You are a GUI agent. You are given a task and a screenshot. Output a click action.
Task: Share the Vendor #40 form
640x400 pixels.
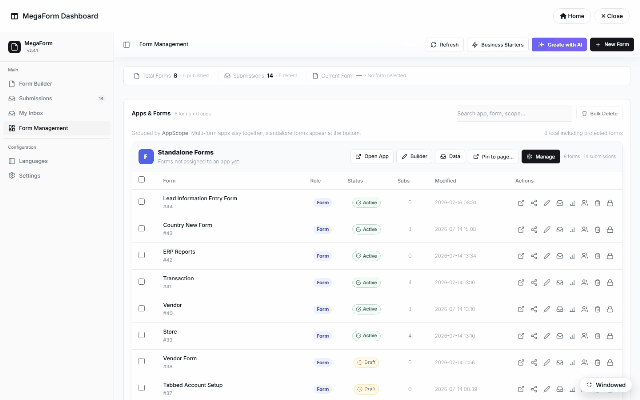pos(534,309)
